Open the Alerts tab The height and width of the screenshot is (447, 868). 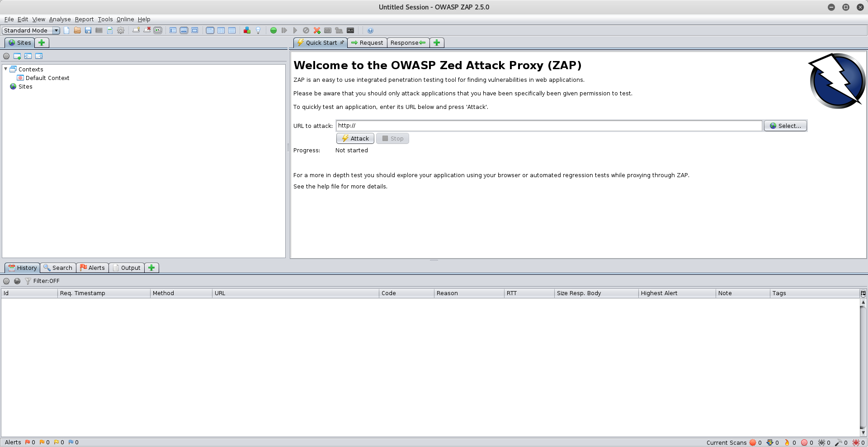click(92, 268)
